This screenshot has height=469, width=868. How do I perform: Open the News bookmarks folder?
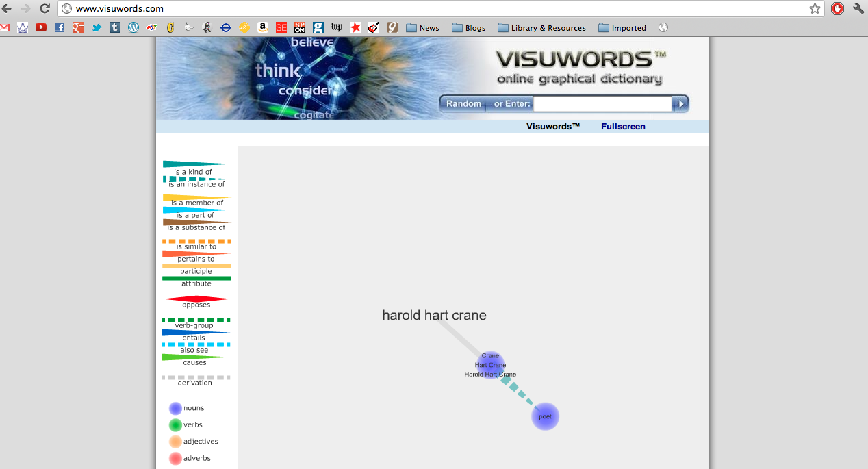tap(422, 28)
